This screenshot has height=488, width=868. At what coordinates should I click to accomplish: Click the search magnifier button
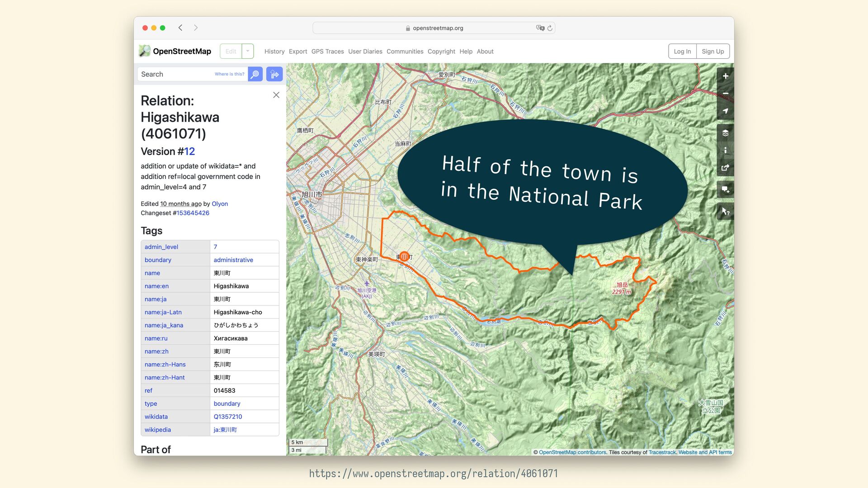tap(255, 74)
